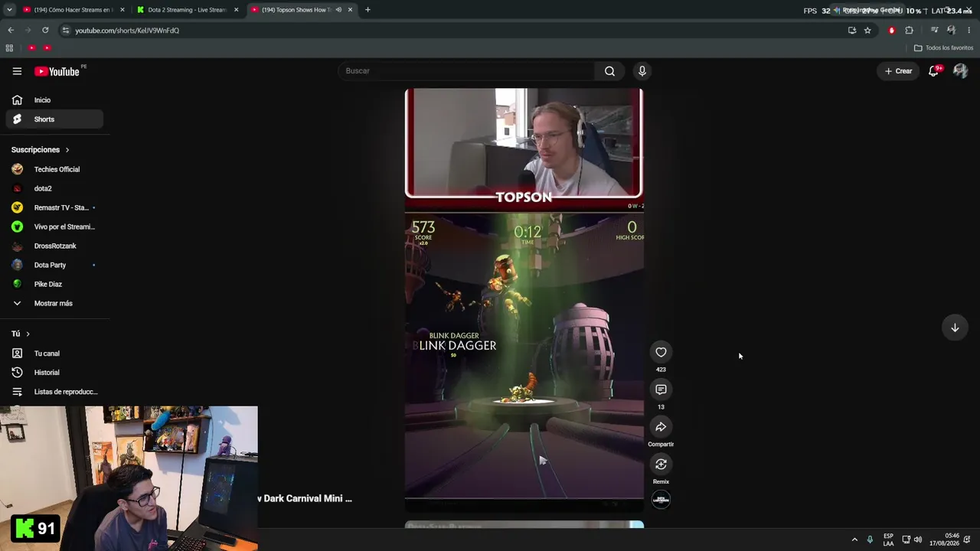This screenshot has height=551, width=980.
Task: Open the short's sound channel thumbnail
Action: pos(661,500)
